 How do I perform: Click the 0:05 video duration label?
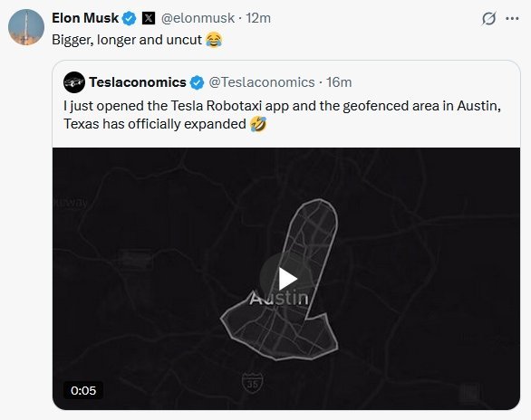[83, 390]
